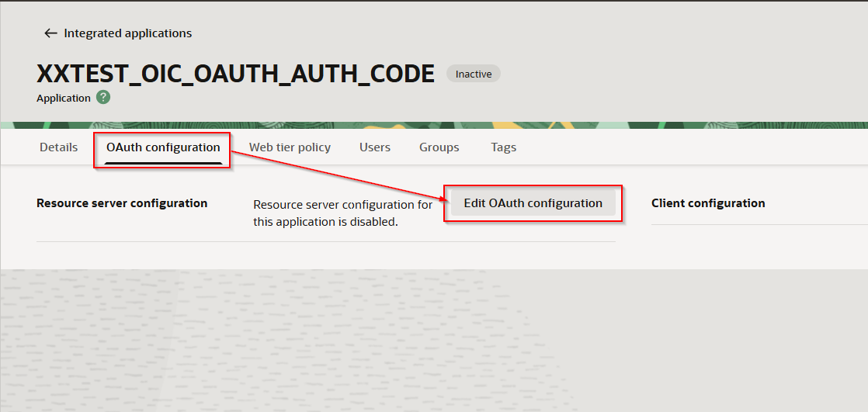The image size is (868, 412).
Task: Click the Application label under the title
Action: tap(64, 99)
